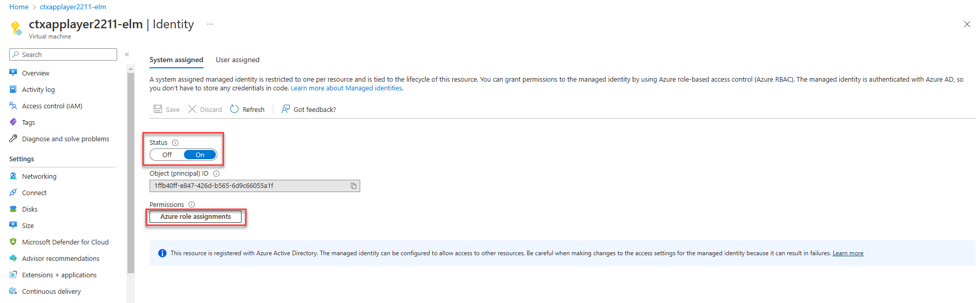Open the more options ellipsis menu
980x303 pixels.
(x=210, y=24)
